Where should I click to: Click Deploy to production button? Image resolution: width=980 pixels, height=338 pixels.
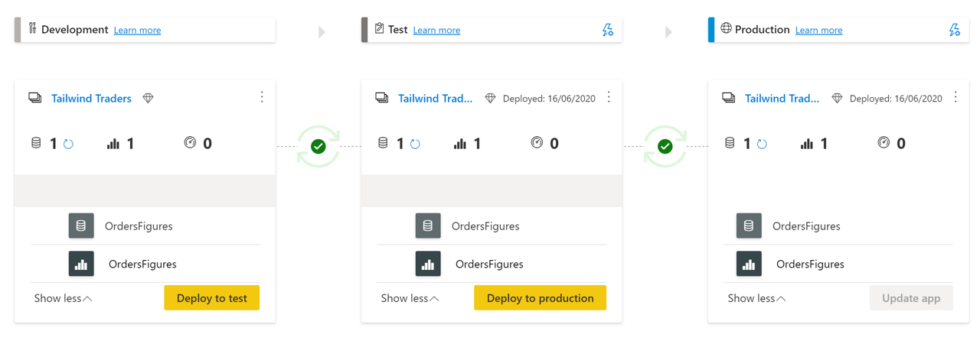click(x=541, y=297)
